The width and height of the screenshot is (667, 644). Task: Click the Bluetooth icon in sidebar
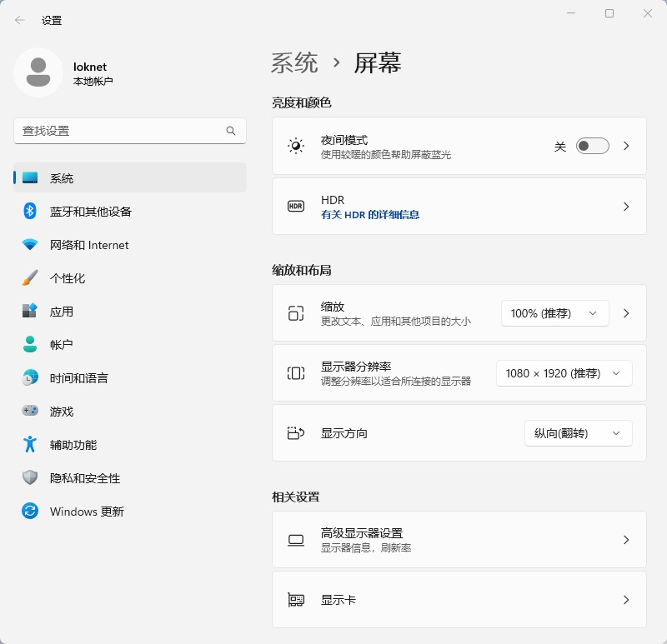click(30, 211)
